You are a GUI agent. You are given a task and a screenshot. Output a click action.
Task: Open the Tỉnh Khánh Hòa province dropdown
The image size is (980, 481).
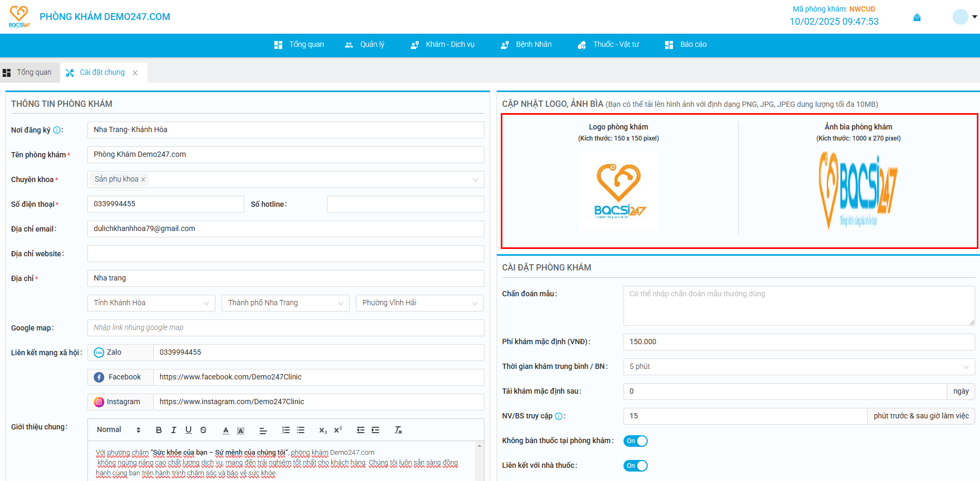pyautogui.click(x=151, y=303)
